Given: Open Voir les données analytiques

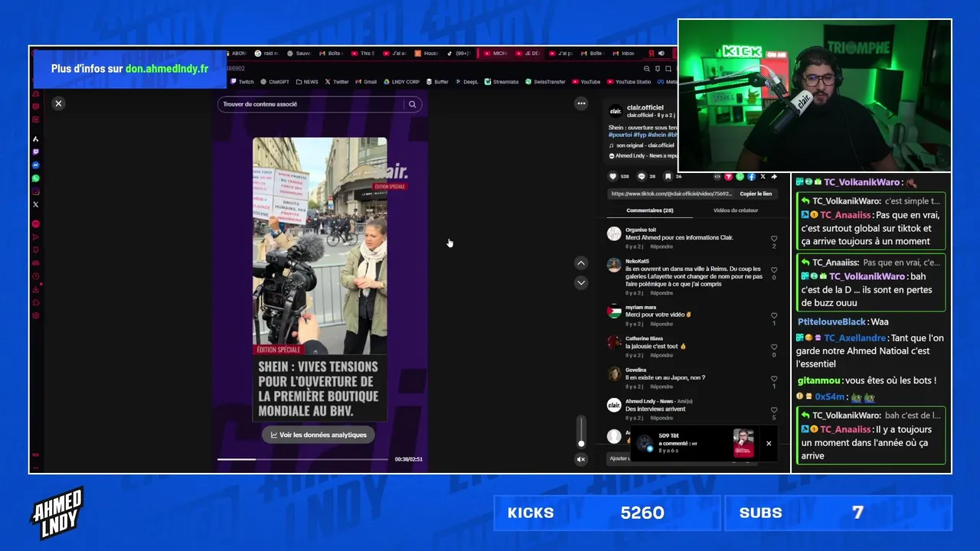Looking at the screenshot, I should coord(318,435).
